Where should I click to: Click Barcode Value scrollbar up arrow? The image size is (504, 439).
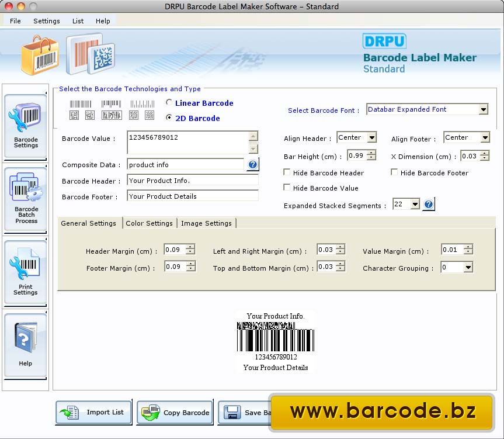pyautogui.click(x=253, y=136)
